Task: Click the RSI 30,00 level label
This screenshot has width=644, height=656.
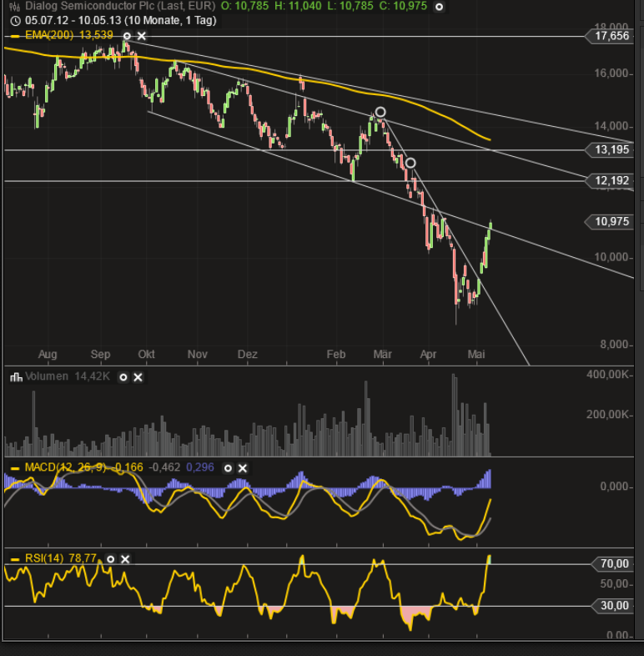Action: [612, 605]
